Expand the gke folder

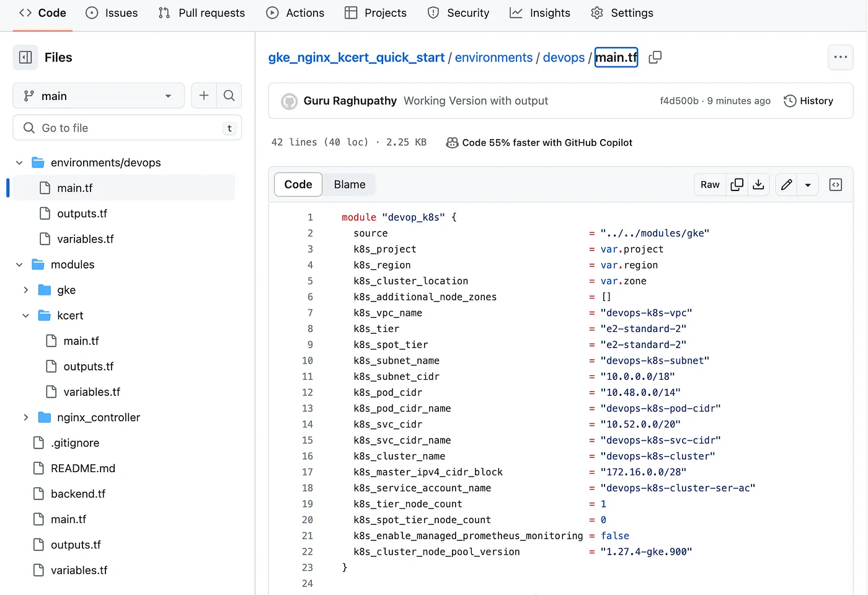[26, 290]
